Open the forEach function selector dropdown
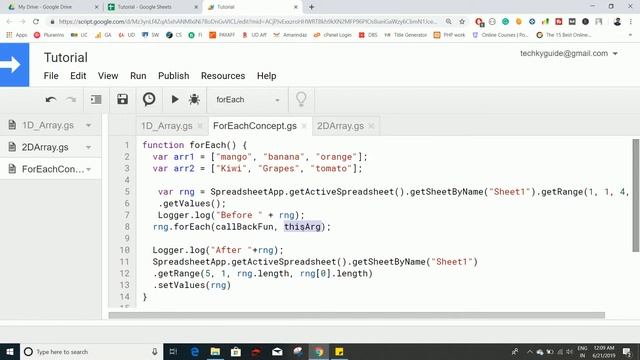This screenshot has height=360, width=640. pos(247,100)
